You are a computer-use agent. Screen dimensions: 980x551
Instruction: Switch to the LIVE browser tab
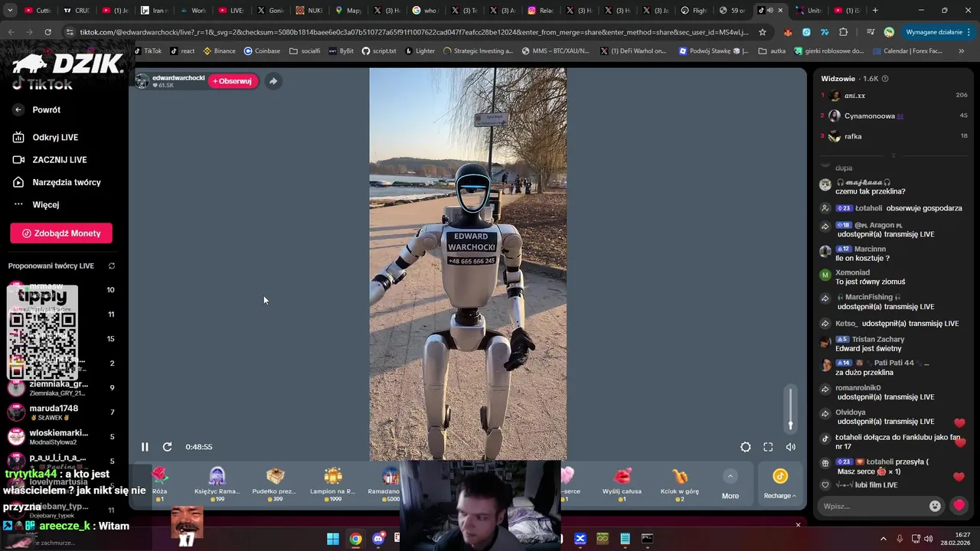[x=230, y=11]
